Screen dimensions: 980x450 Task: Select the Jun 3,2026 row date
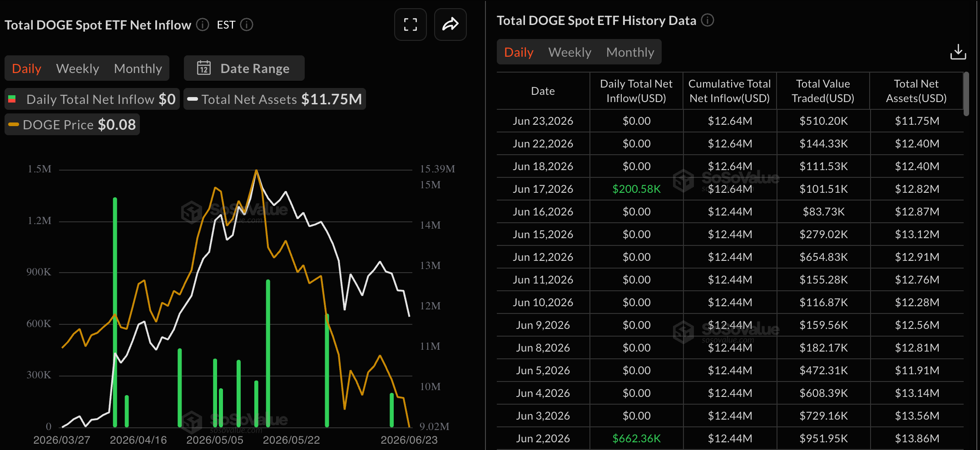[x=543, y=416]
